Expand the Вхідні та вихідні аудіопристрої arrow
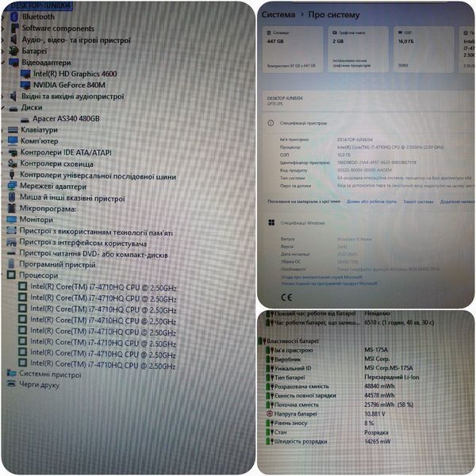The height and width of the screenshot is (476, 476). point(2,97)
